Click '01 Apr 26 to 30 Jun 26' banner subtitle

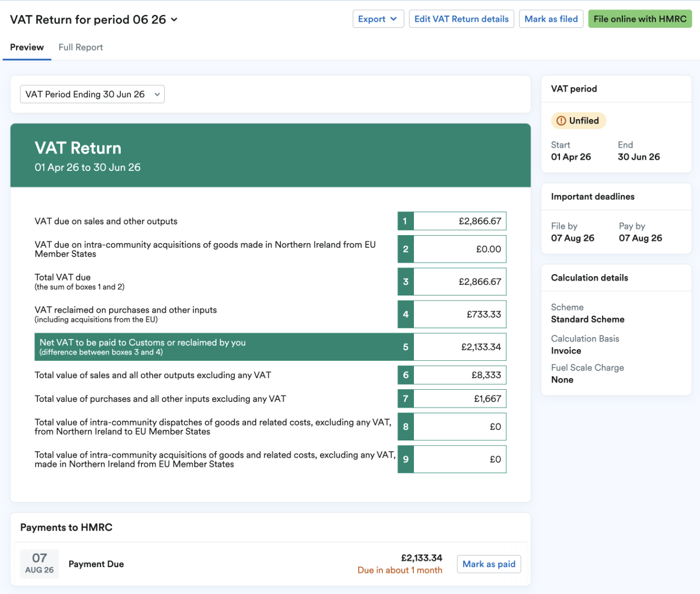[x=87, y=168]
